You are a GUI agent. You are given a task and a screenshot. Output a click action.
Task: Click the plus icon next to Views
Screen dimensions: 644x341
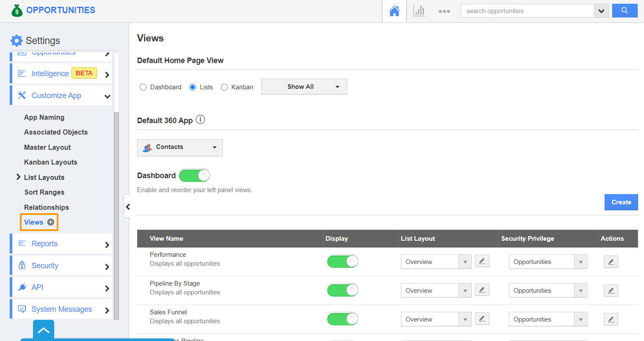(51, 222)
